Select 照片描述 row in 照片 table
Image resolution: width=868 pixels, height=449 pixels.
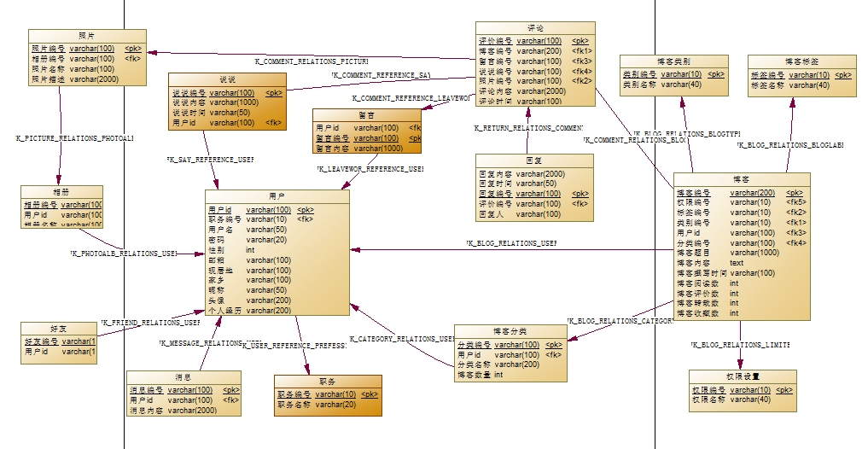[73, 79]
